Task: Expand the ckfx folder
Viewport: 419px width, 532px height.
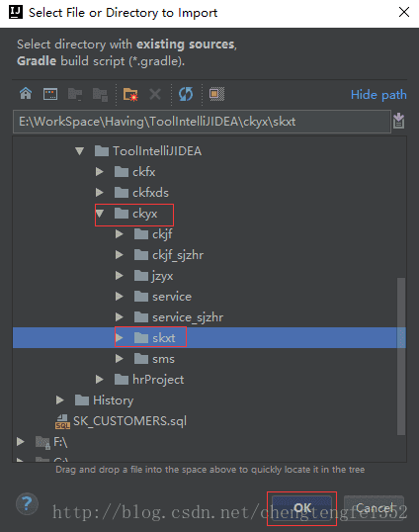Action: pos(100,172)
